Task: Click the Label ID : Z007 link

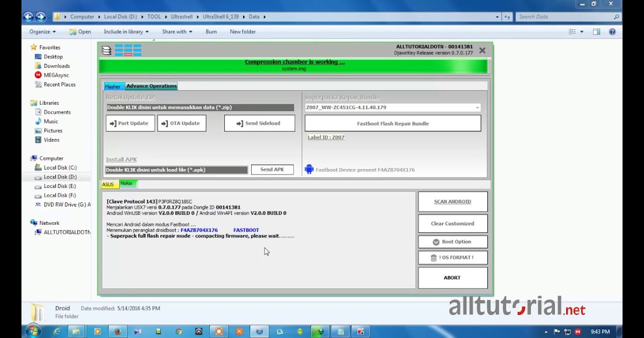Action: tap(326, 137)
